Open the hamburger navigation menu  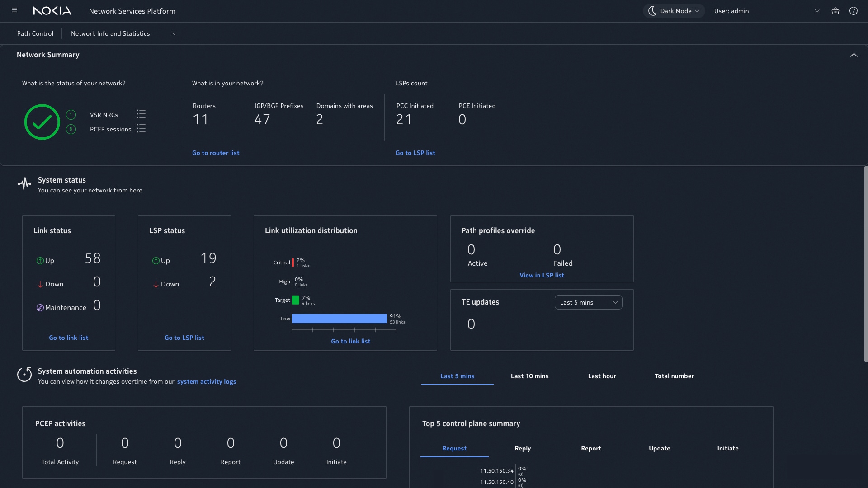pos(14,10)
